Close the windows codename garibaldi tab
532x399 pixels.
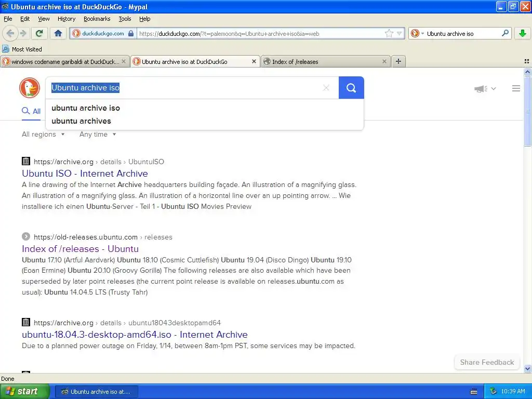point(124,61)
